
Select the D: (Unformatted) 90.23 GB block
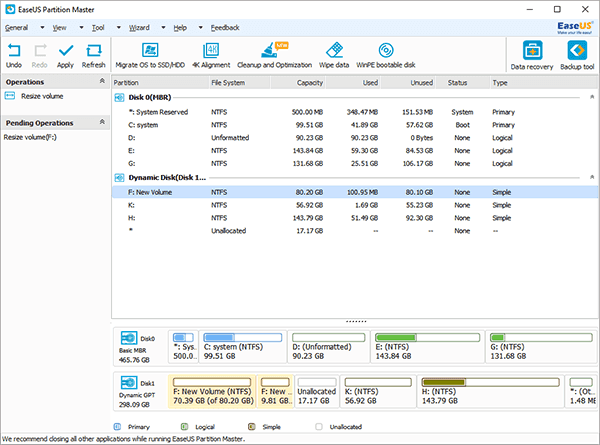pos(328,347)
